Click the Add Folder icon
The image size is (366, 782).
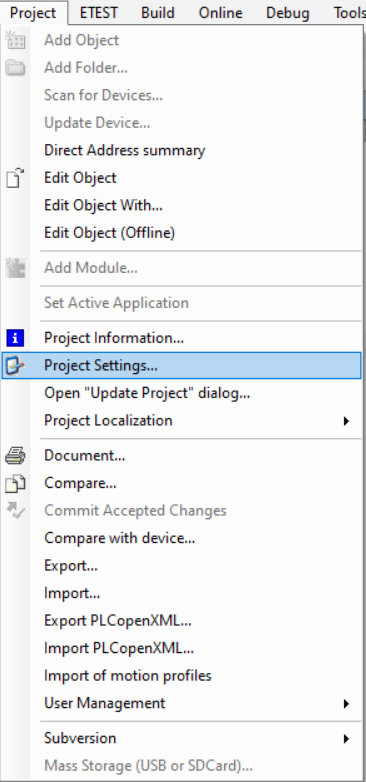point(15,67)
